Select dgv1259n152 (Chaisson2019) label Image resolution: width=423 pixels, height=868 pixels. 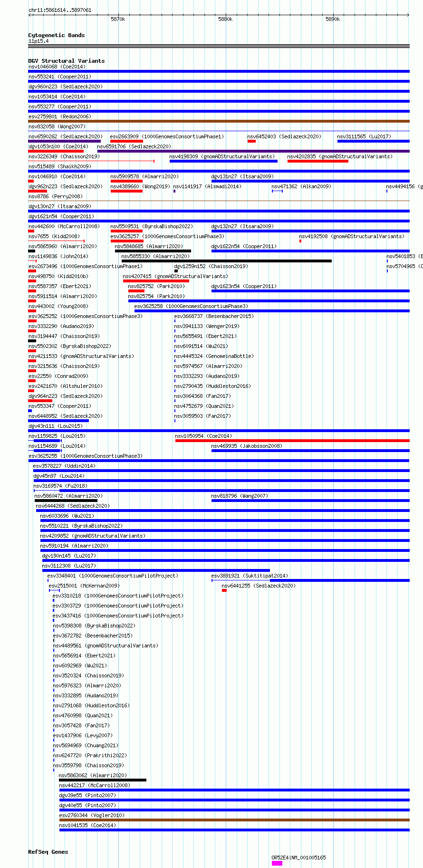[x=211, y=266]
